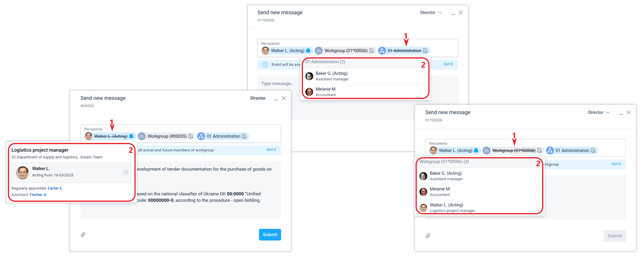Click the group icon of Workgroup (#00035) chip
The image size is (644, 260).
click(142, 136)
